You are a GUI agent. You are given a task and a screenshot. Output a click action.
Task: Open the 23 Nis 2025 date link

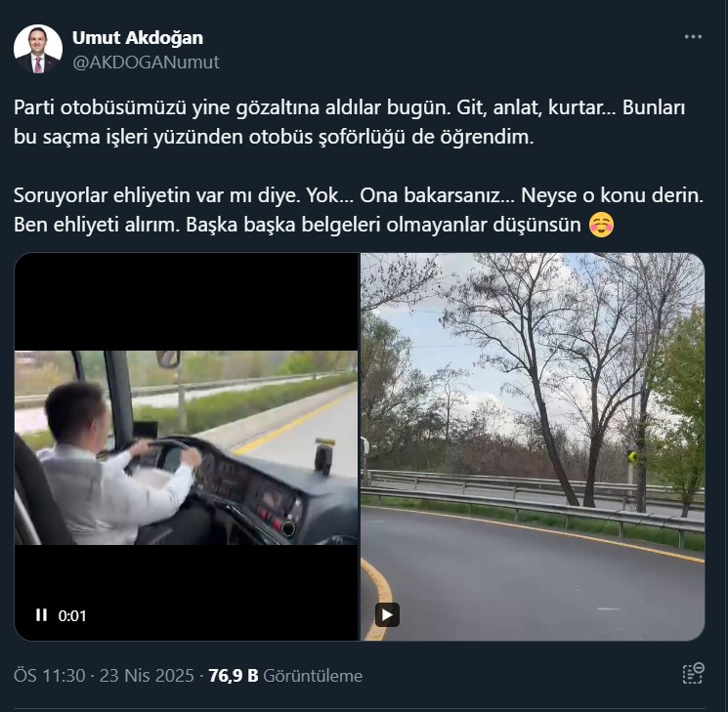pos(147,675)
